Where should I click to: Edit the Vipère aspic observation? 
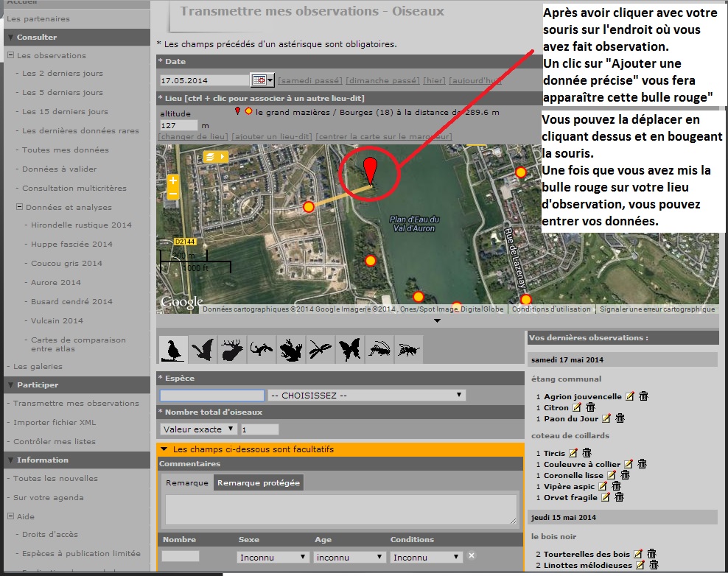(x=603, y=486)
